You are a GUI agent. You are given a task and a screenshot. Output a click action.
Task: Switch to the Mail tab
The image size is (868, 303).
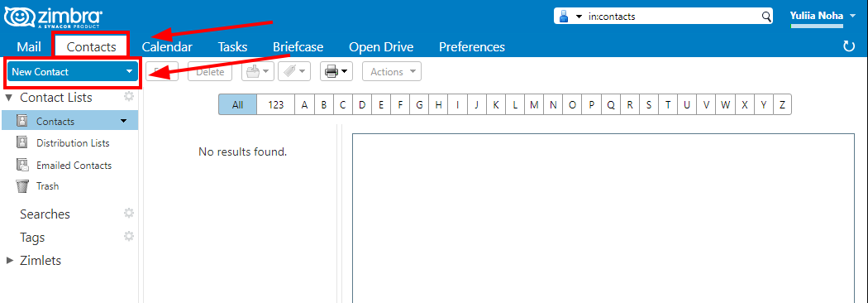(29, 47)
